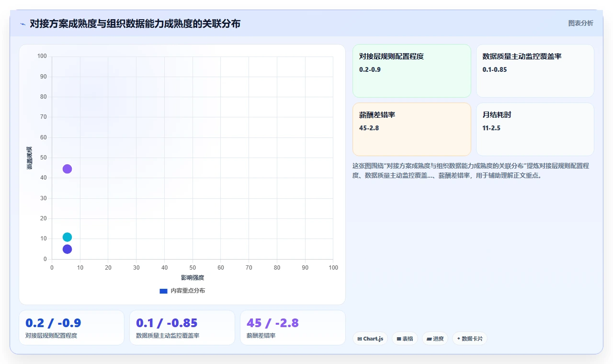Click the 0.1-0.85 value in card

pos(495,69)
